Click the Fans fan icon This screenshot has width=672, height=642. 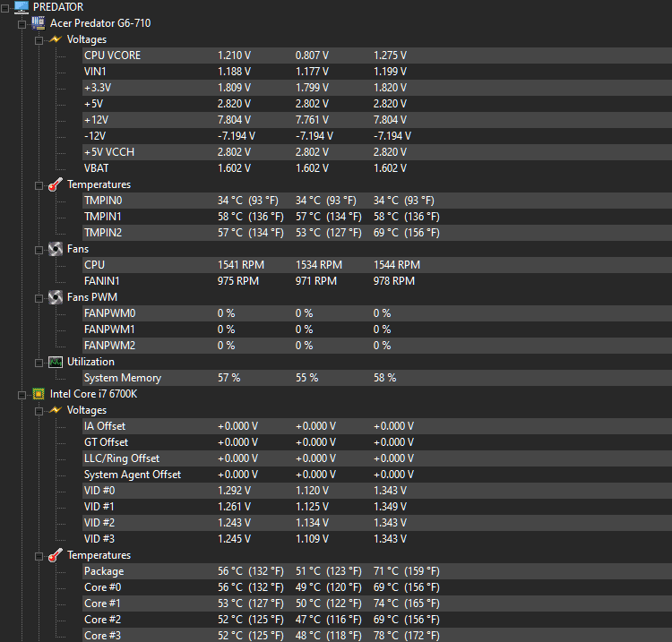click(56, 249)
